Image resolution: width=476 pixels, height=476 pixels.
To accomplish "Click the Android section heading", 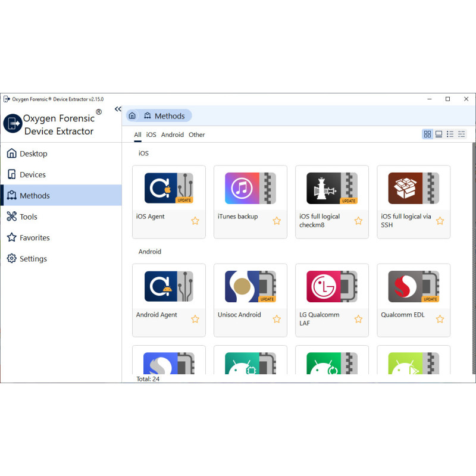I will [x=150, y=252].
